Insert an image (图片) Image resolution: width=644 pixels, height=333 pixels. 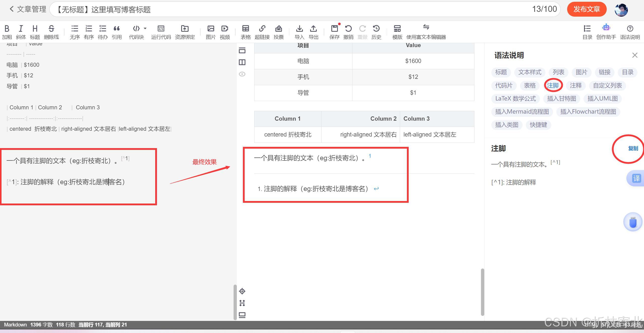click(x=211, y=32)
